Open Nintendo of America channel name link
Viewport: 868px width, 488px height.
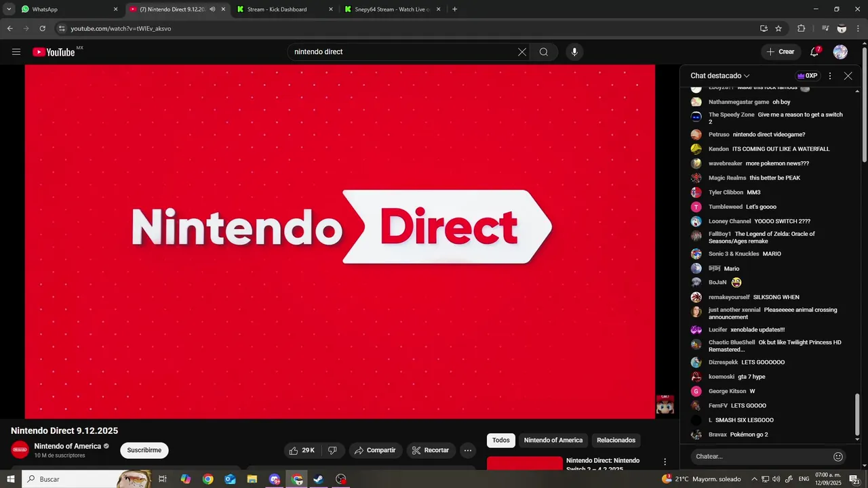point(67,446)
